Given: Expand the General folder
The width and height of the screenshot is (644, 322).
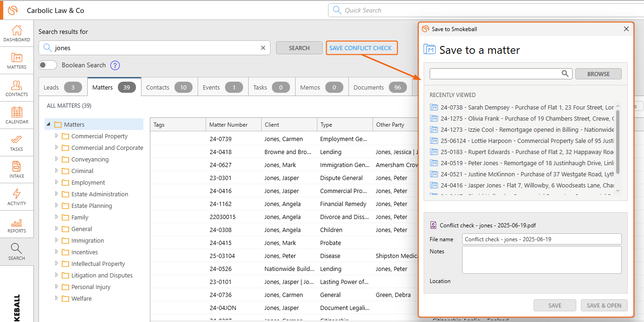Looking at the screenshot, I should 57,229.
